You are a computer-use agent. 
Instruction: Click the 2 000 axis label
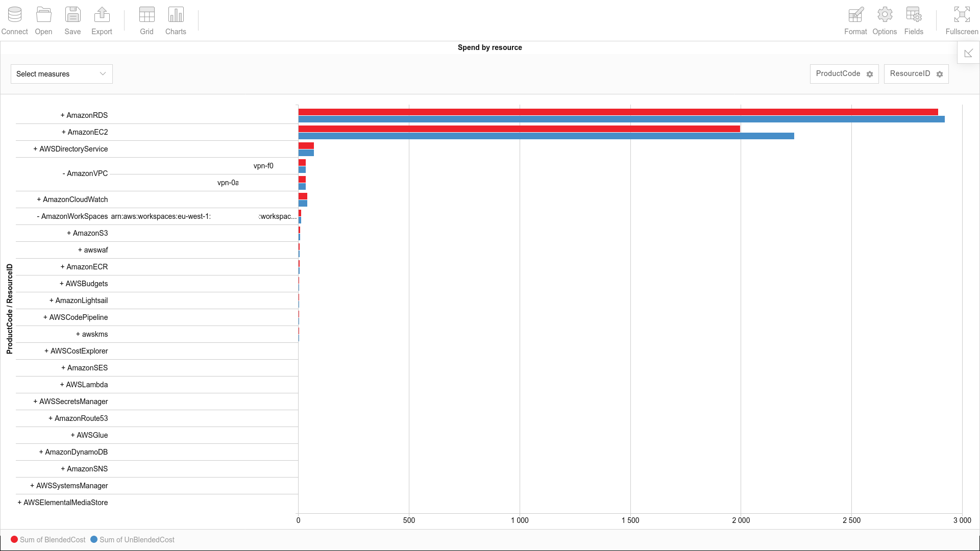point(741,520)
